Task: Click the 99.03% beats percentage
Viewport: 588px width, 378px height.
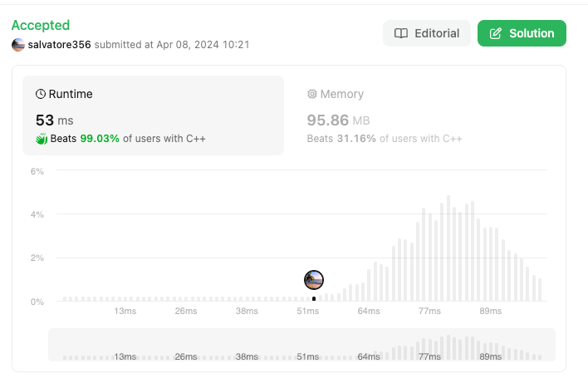Action: [x=100, y=139]
